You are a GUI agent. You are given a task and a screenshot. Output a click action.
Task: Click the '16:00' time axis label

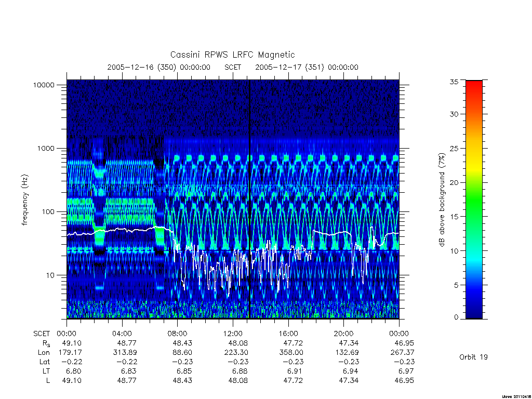point(288,334)
